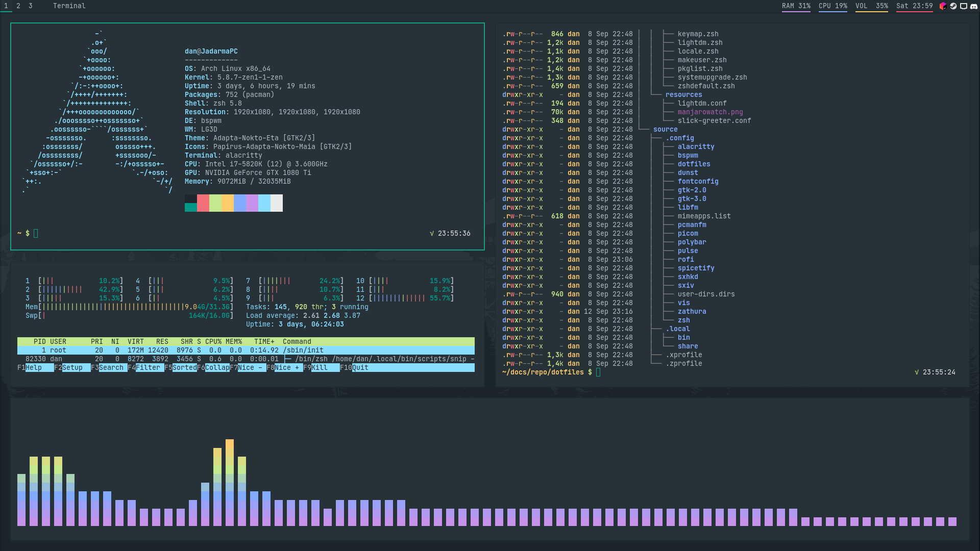Select the /sbin/init process row
Image resolution: width=980 pixels, height=551 pixels.
[x=246, y=350]
